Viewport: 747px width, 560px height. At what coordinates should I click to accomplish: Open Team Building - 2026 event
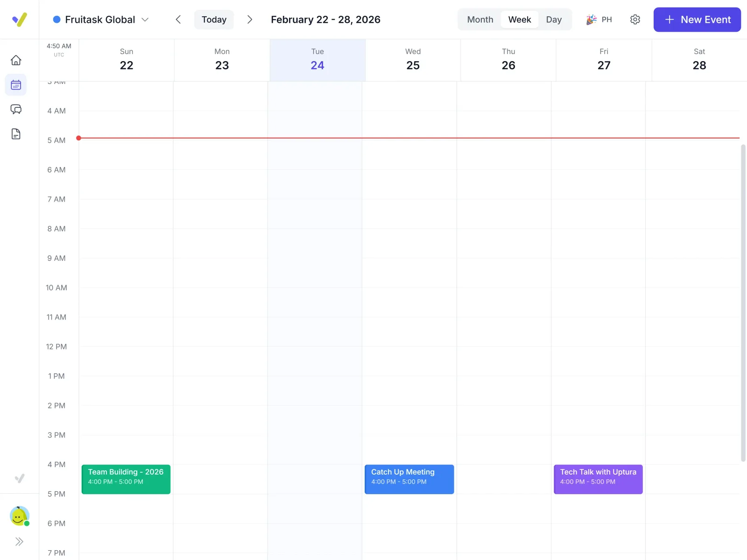pyautogui.click(x=126, y=479)
